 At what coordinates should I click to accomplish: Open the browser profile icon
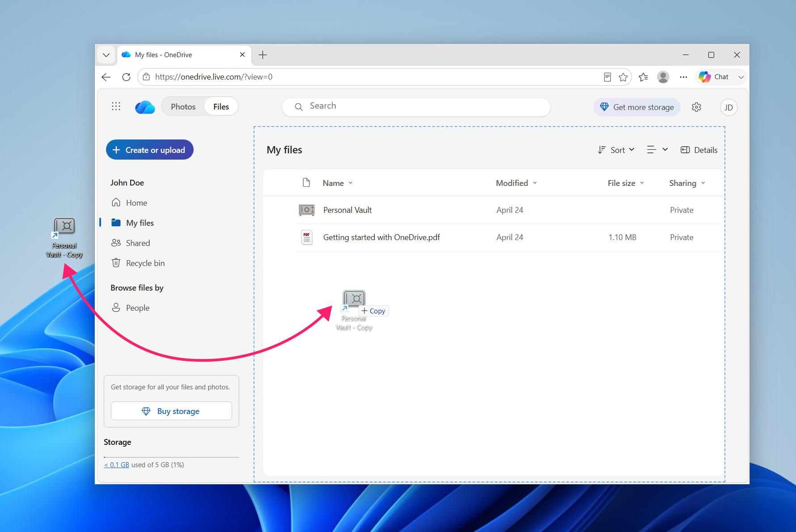(x=663, y=77)
